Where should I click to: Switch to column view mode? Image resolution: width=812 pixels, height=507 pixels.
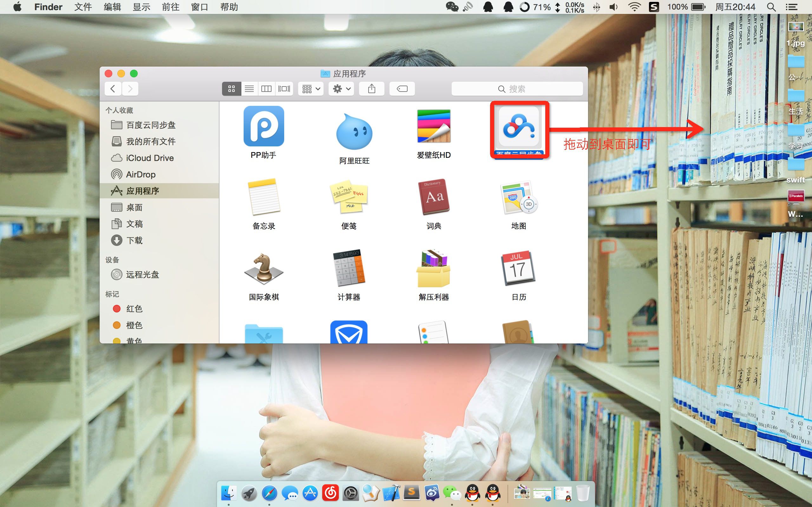(x=266, y=89)
